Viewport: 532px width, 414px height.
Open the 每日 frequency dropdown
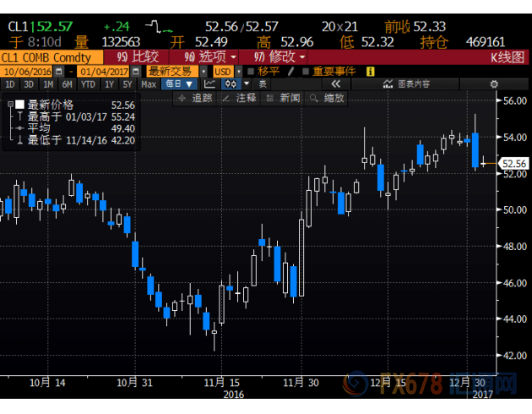(179, 84)
